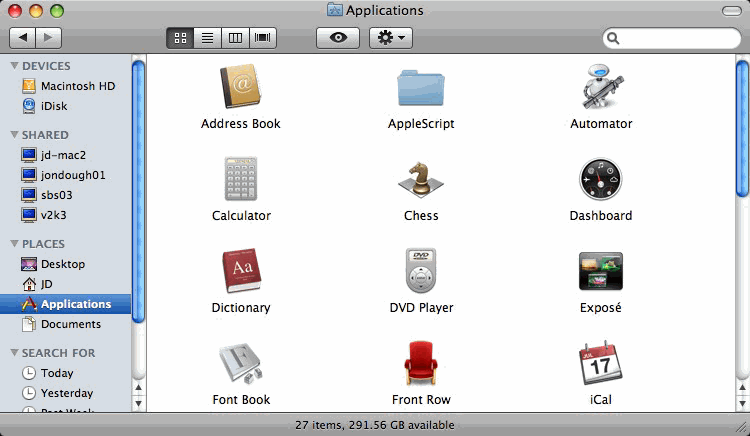Image resolution: width=750 pixels, height=436 pixels.
Task: Click the jd-mac2 computer icon
Action: point(29,155)
